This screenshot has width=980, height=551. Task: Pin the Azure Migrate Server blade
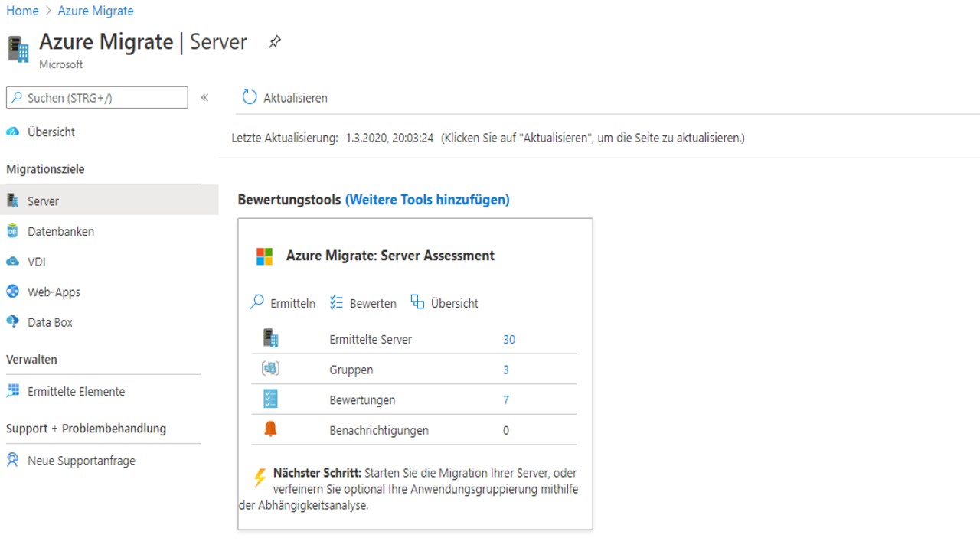tap(275, 42)
